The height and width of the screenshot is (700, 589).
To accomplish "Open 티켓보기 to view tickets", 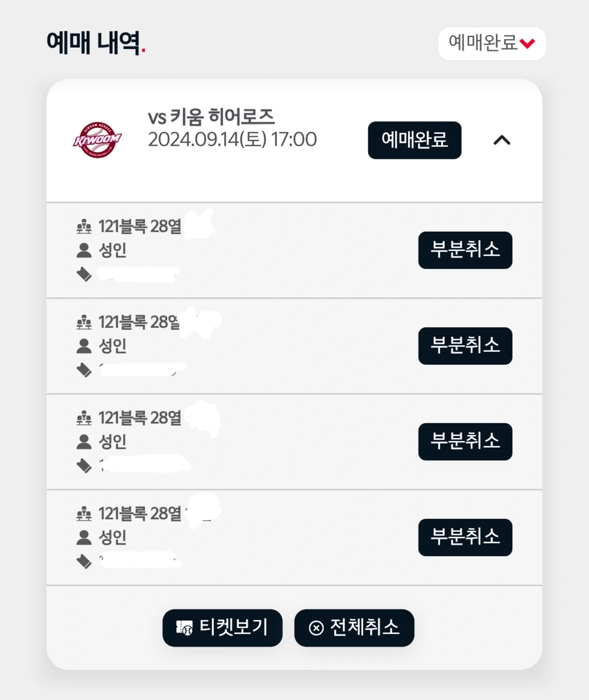I will point(222,628).
